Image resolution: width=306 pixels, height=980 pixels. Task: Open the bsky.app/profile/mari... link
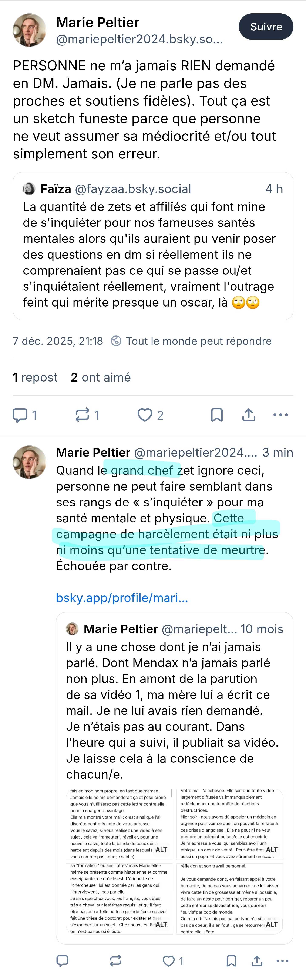point(122,598)
